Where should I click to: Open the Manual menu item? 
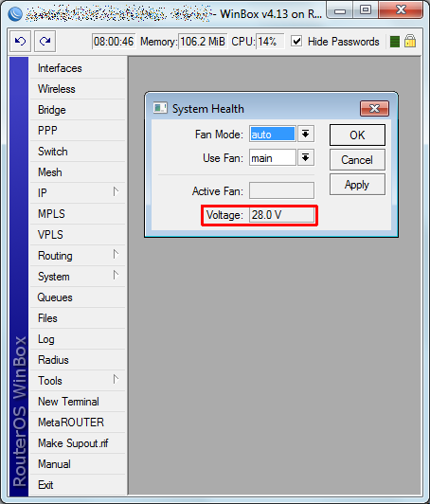(x=78, y=464)
